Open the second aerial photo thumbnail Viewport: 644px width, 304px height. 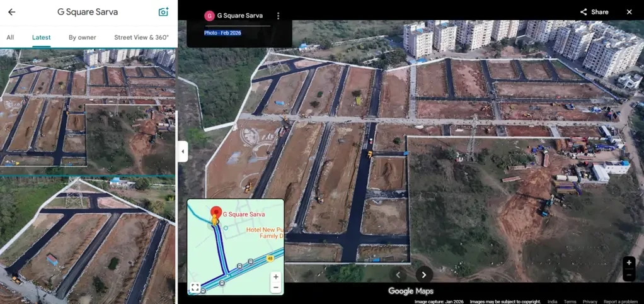[x=88, y=240]
